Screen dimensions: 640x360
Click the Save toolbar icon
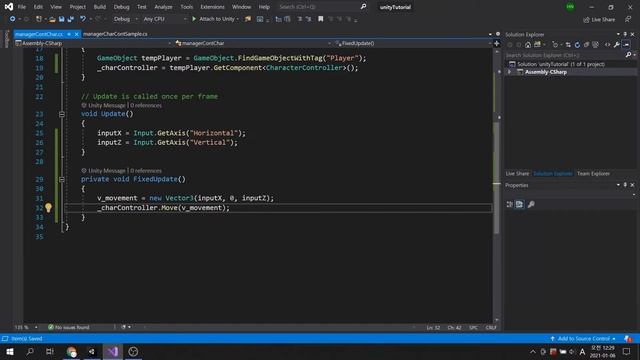[61, 19]
